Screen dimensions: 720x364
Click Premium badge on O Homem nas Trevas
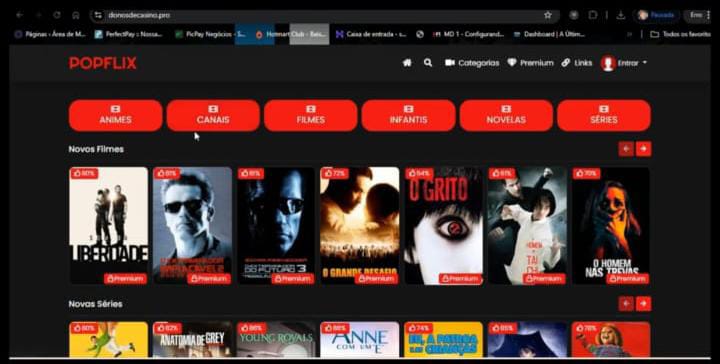coord(628,279)
